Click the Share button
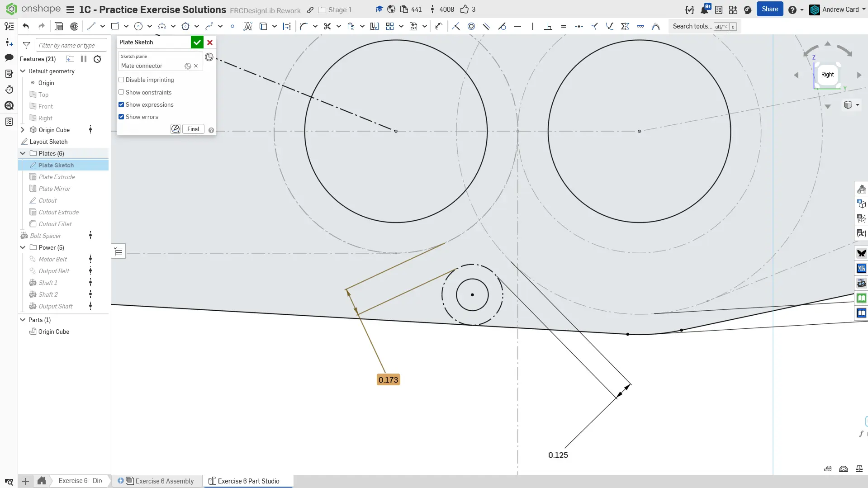 click(769, 9)
